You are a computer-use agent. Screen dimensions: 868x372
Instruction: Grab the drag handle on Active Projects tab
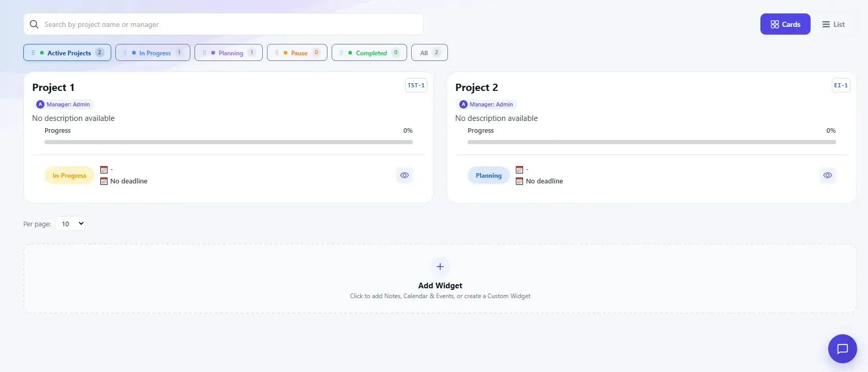(33, 53)
